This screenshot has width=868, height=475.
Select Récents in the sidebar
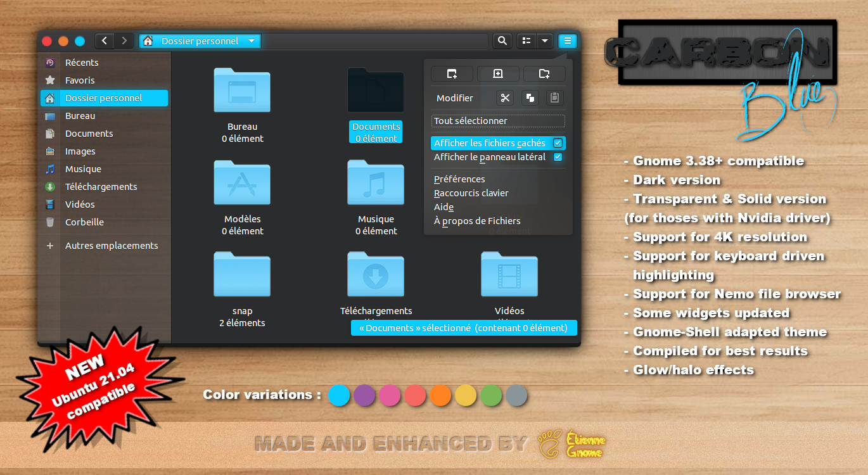point(105,63)
